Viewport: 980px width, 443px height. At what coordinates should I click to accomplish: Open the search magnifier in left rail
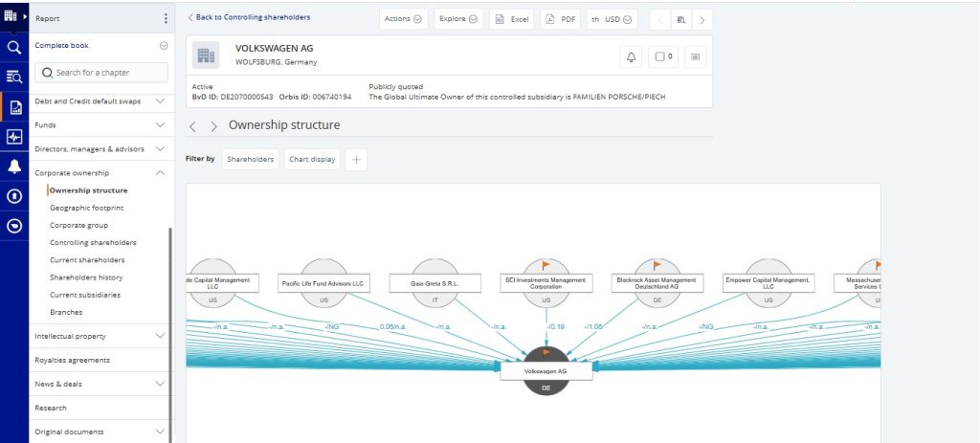pyautogui.click(x=13, y=48)
